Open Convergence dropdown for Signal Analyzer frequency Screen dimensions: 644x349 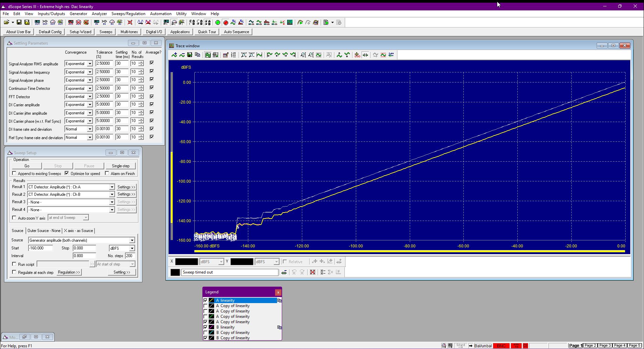click(x=89, y=72)
